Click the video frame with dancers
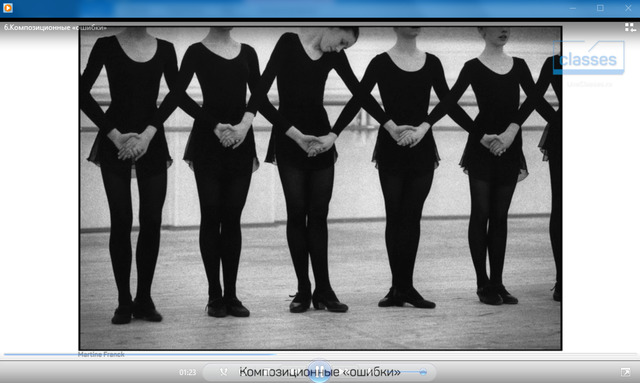 tap(320, 188)
